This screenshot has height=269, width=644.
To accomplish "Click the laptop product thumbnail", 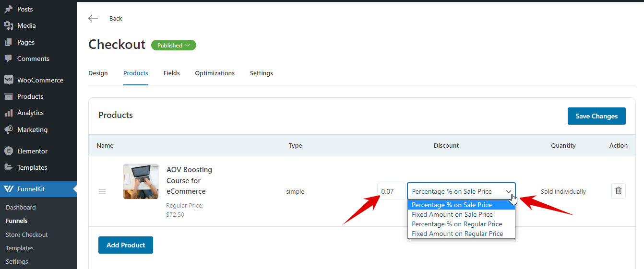I will click(141, 181).
